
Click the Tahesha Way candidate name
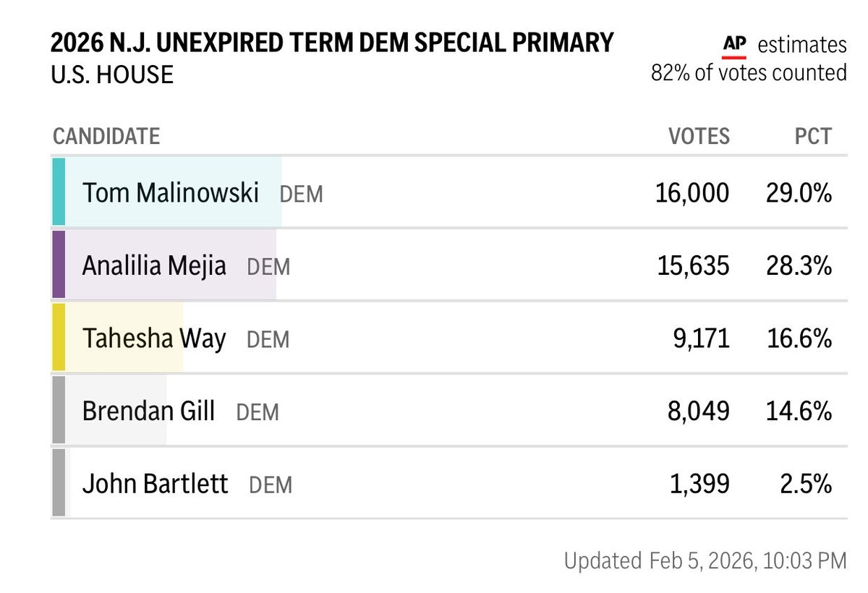click(154, 338)
